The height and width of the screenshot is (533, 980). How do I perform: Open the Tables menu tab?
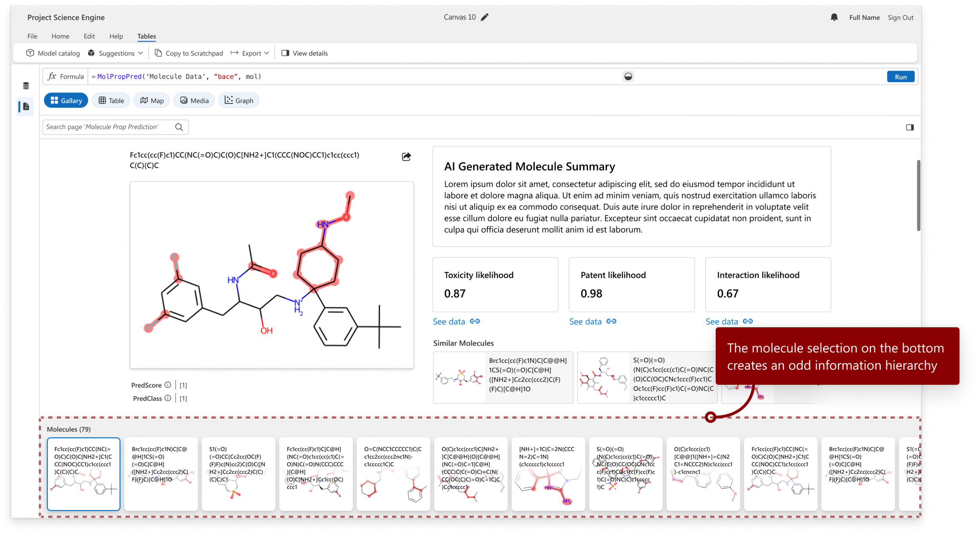(x=147, y=36)
